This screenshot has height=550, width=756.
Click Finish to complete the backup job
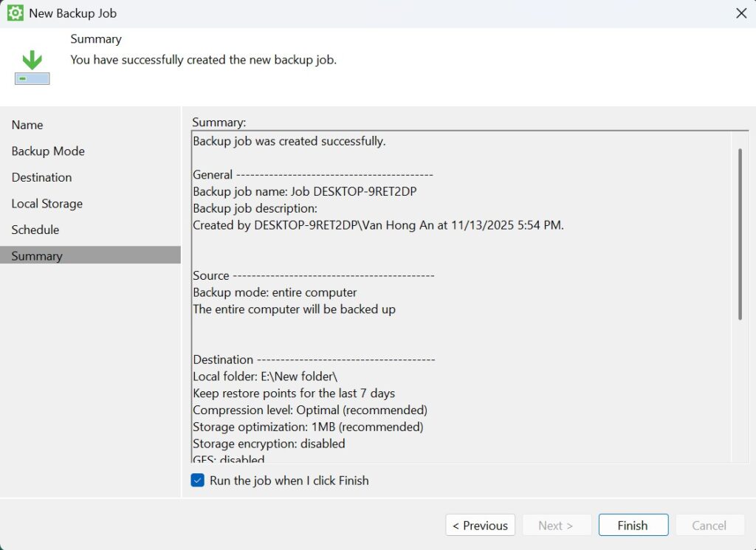(633, 526)
